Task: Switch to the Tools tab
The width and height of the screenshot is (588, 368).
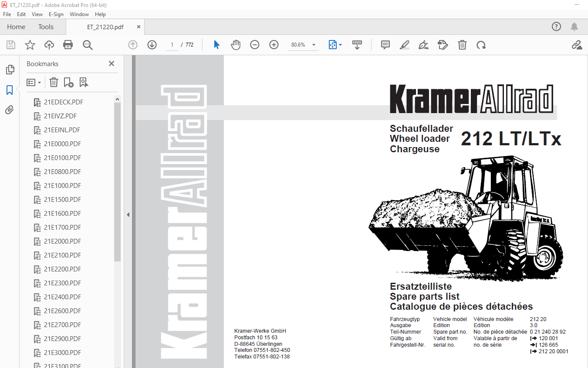Action: point(46,27)
